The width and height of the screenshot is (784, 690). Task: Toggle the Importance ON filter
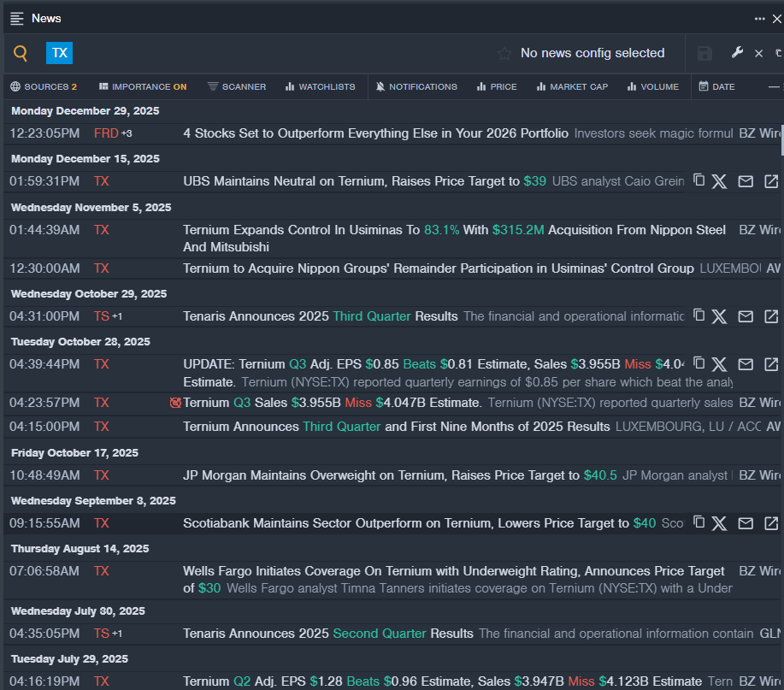click(142, 86)
